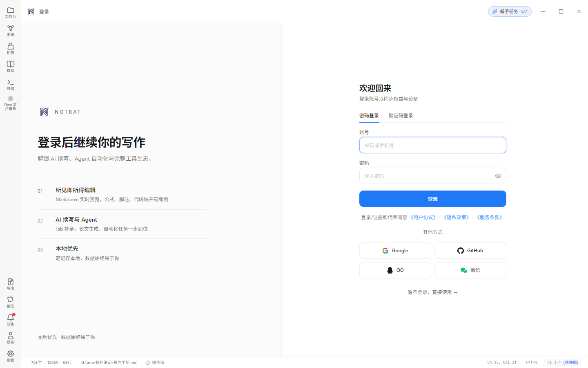This screenshot has height=368, width=588.
Task: Click the file path 写作手册.md in status bar
Action: click(109, 362)
